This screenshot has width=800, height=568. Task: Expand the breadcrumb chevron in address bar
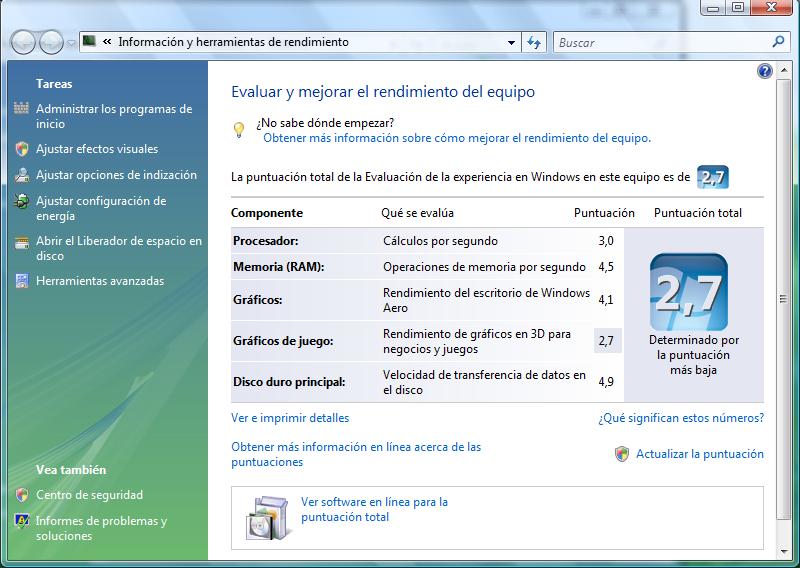[x=106, y=42]
